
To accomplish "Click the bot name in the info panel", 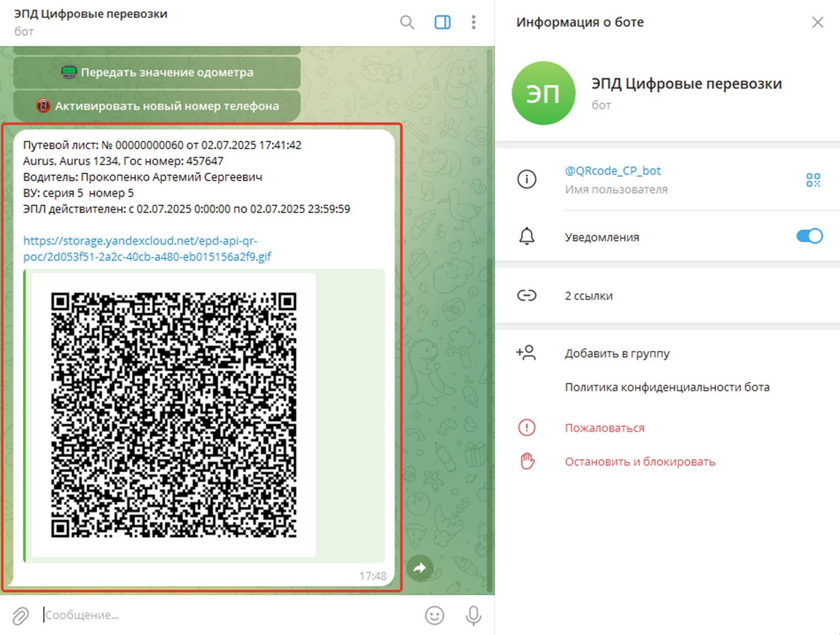I will (686, 84).
